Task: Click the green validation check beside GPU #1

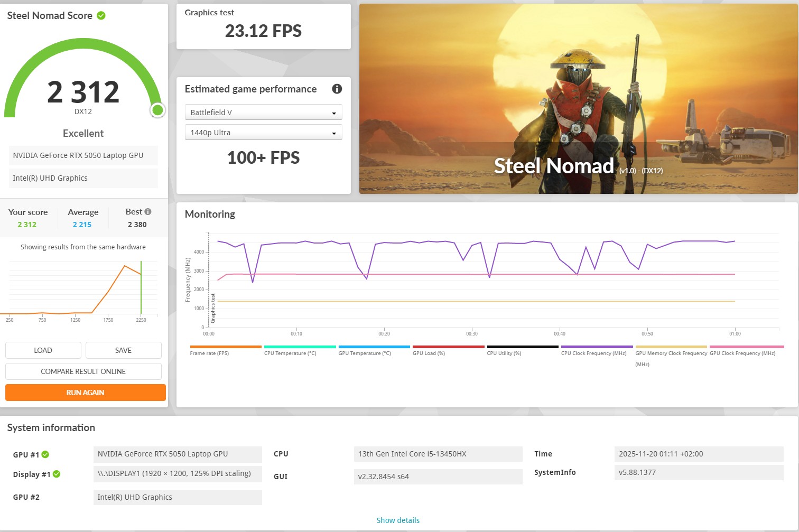Action: pos(45,454)
